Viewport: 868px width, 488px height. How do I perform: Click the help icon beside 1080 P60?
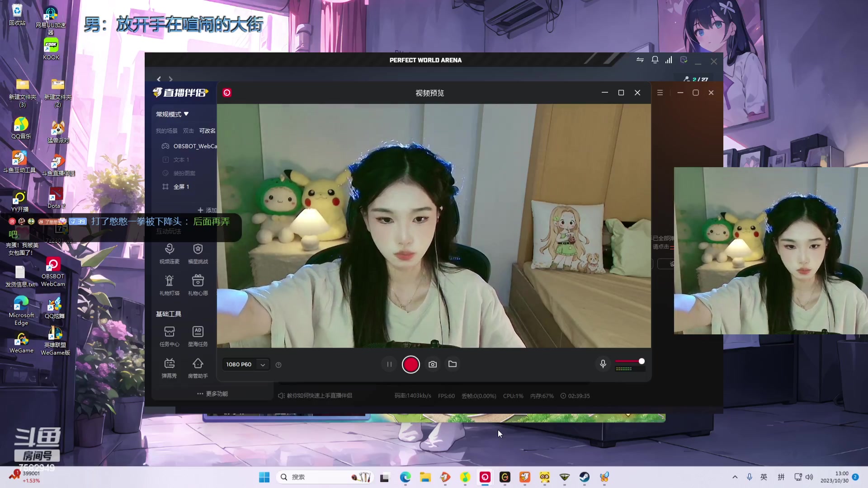[x=278, y=365]
